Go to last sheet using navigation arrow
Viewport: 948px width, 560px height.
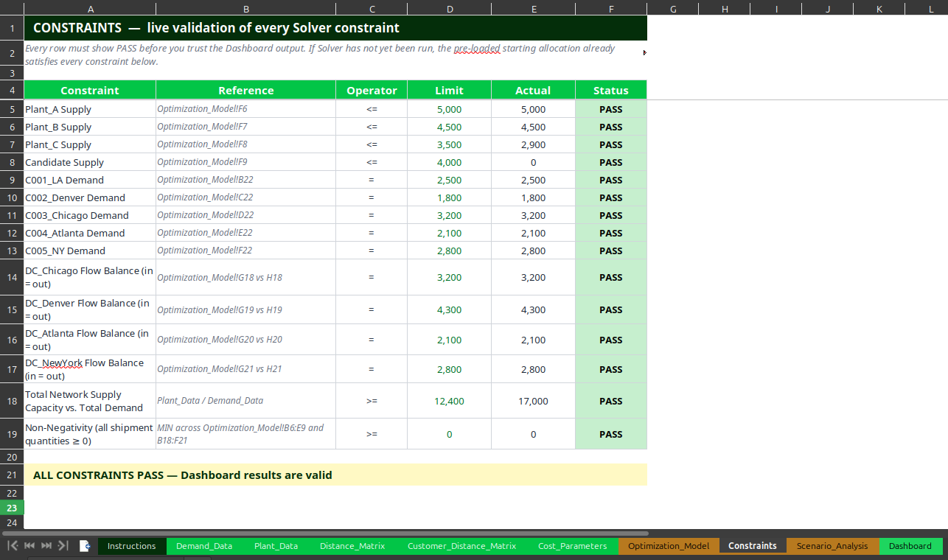click(63, 546)
